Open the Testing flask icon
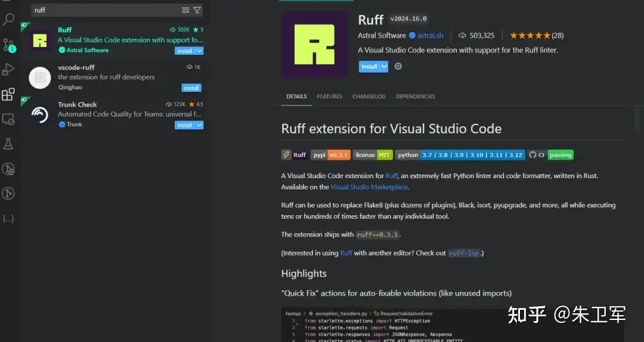Image resolution: width=644 pixels, height=342 pixels. coord(8,144)
